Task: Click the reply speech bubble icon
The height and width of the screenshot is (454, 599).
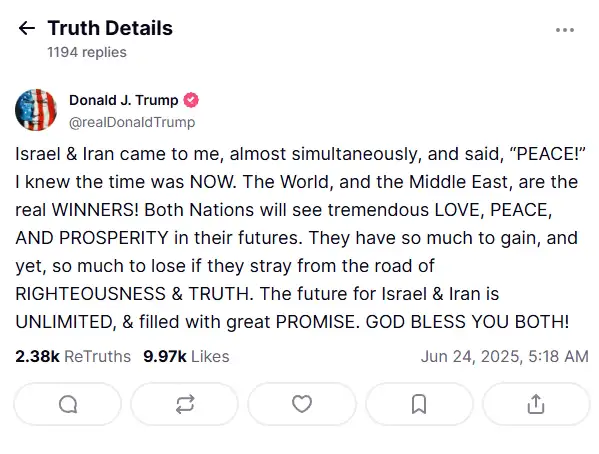Action: click(x=68, y=404)
